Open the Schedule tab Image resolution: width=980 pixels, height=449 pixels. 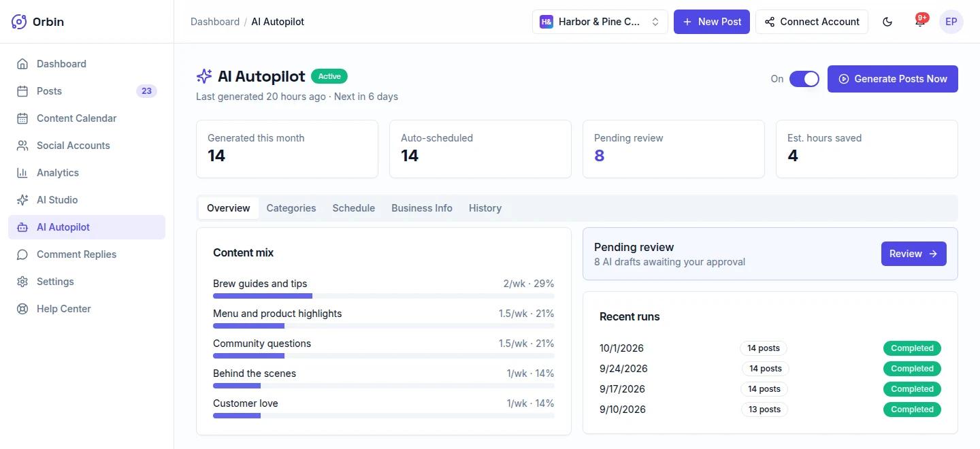tap(354, 208)
